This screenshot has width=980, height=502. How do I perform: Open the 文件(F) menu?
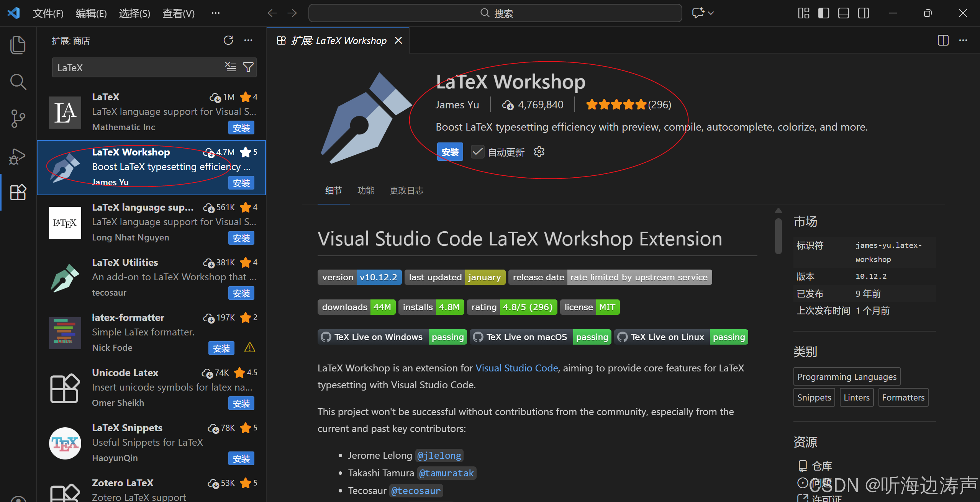tap(48, 13)
